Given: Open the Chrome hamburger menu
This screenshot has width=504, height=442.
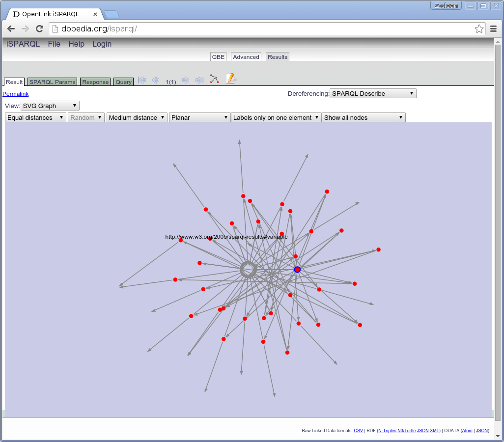Looking at the screenshot, I should [494, 28].
